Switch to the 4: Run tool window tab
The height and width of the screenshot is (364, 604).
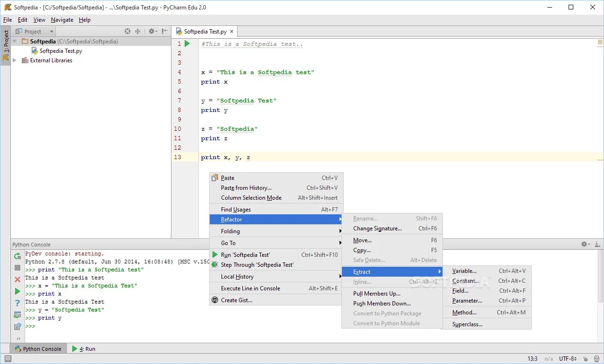click(84, 349)
